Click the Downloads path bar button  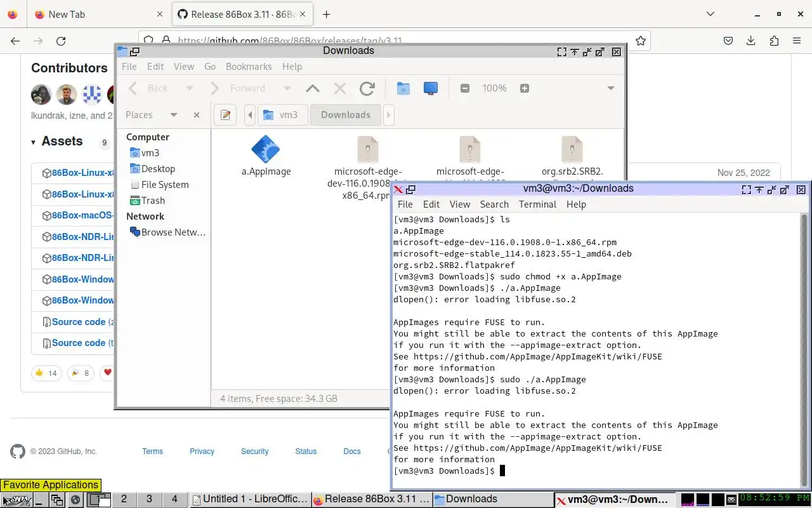coord(346,115)
